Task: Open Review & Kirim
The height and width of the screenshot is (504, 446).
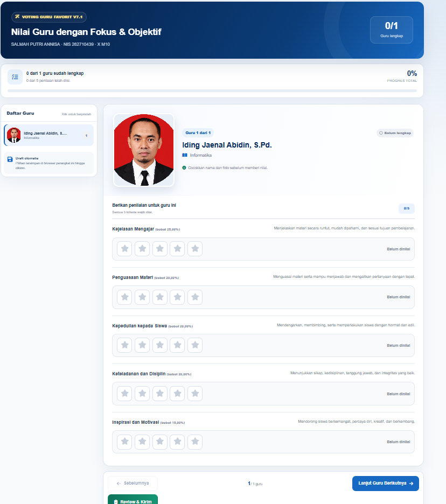Action: [133, 500]
